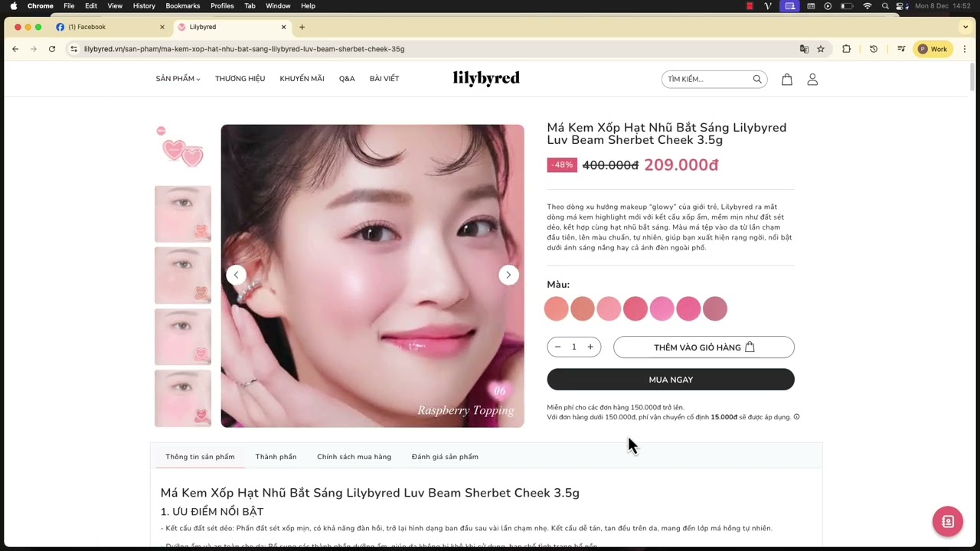Click the page vertical scrollbar
Screen dimensions: 980x551
tap(972, 77)
